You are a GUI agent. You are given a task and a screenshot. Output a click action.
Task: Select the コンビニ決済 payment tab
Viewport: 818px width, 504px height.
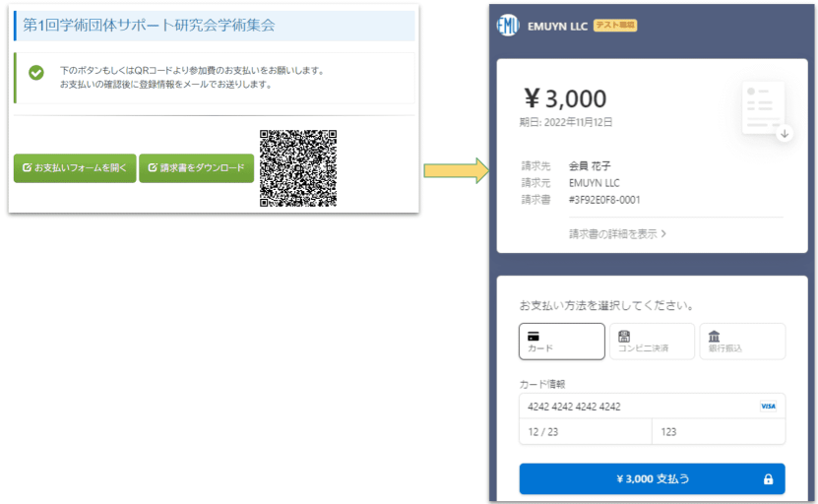point(652,342)
